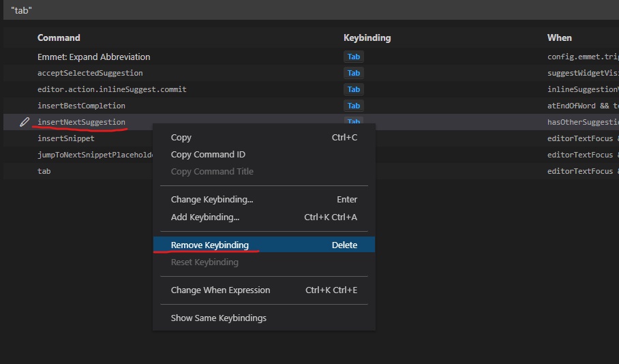Select Copy in the context menu
This screenshot has height=364, width=619.
264,138
